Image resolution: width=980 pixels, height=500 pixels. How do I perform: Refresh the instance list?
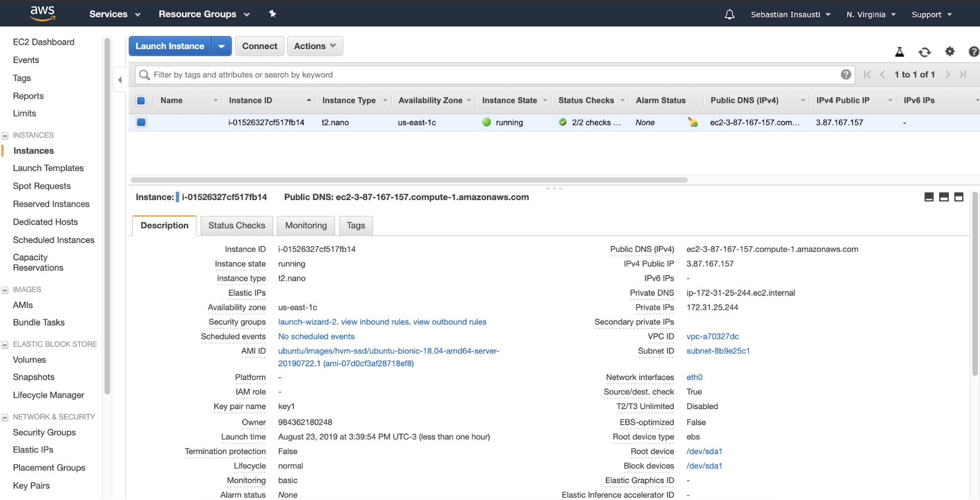tap(925, 51)
